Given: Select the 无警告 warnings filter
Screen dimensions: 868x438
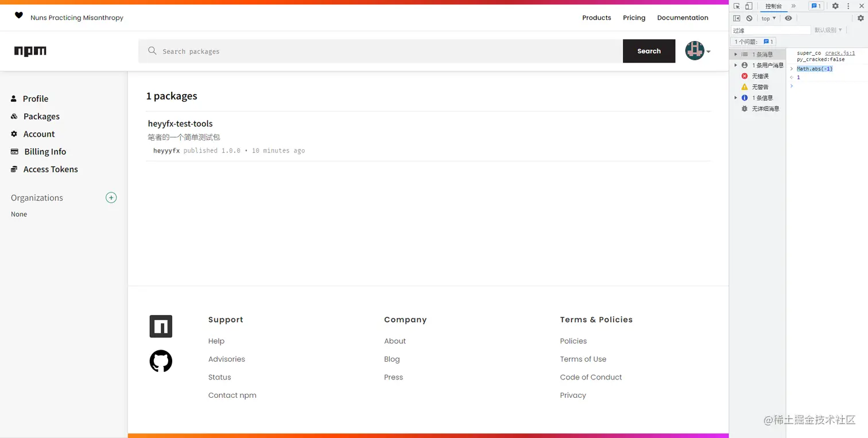Looking at the screenshot, I should 757,87.
